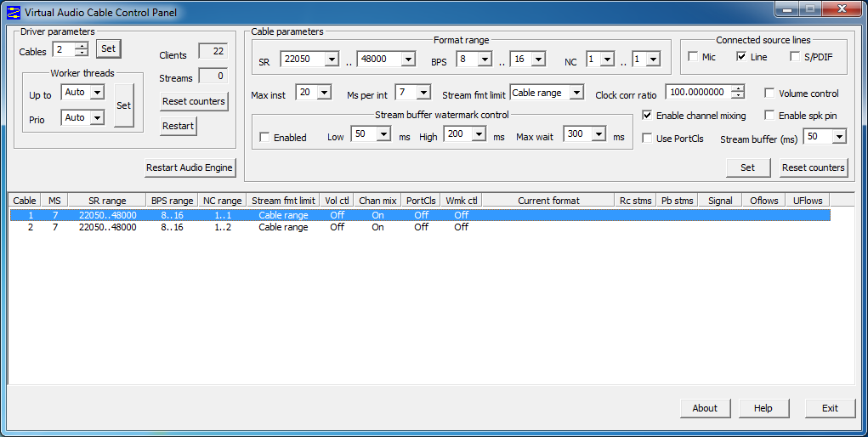Toggle Enable channel mixing checkbox

pos(647,116)
